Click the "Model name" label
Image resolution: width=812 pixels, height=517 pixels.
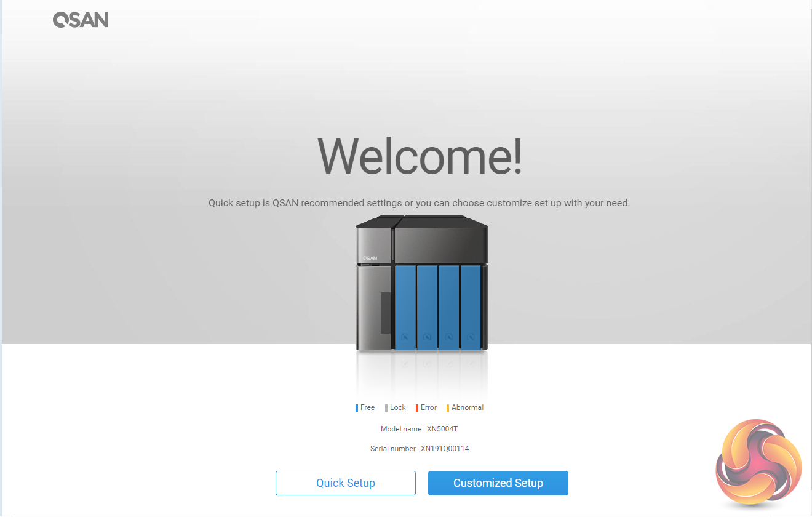401,429
